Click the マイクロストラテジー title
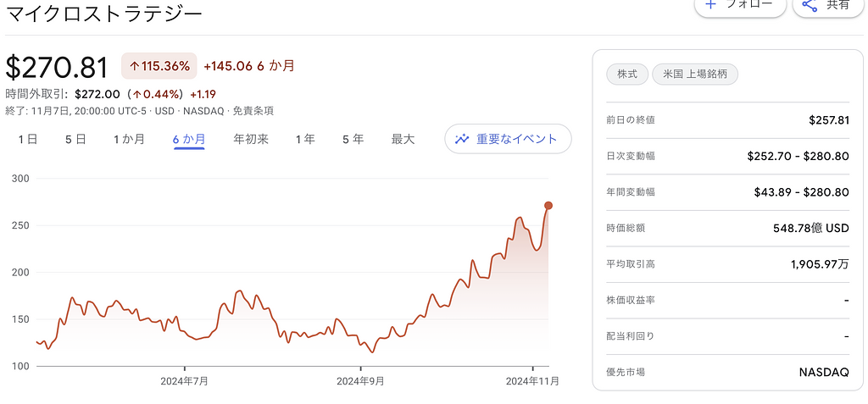This screenshot has width=868, height=404. coord(104,14)
